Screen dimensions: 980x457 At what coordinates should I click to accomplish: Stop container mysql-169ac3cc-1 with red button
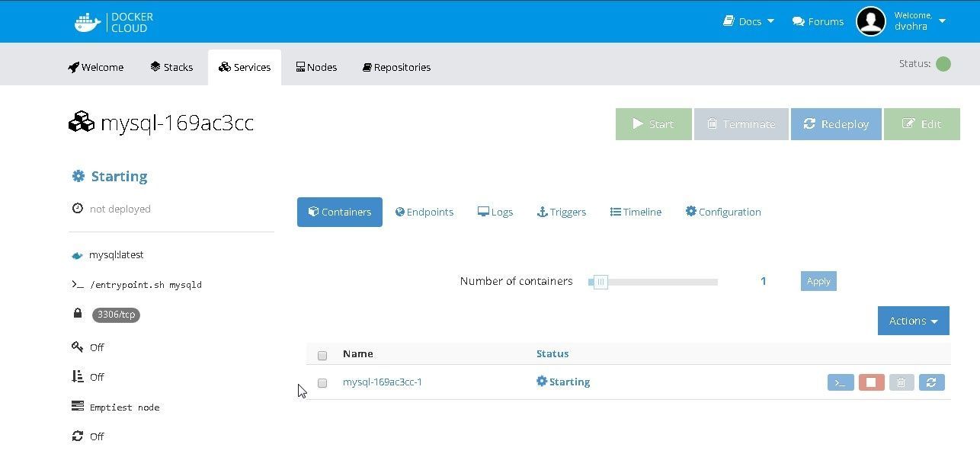pyautogui.click(x=871, y=382)
